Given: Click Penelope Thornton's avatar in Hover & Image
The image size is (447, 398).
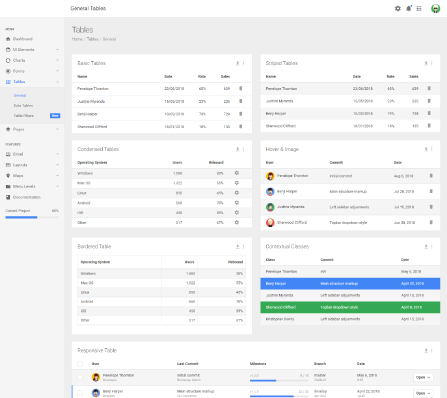Looking at the screenshot, I should tap(270, 176).
